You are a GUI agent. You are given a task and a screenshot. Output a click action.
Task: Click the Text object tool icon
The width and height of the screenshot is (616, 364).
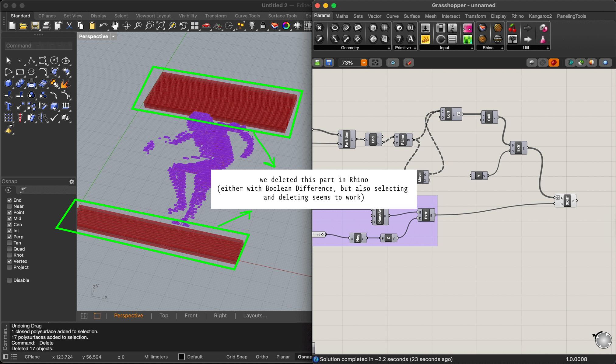(x=8, y=106)
